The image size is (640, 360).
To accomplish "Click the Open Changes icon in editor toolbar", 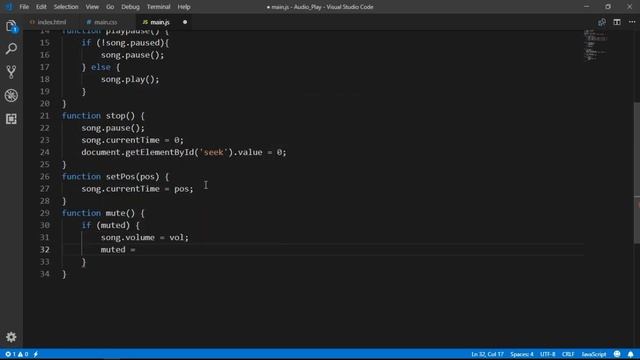I will point(602,22).
